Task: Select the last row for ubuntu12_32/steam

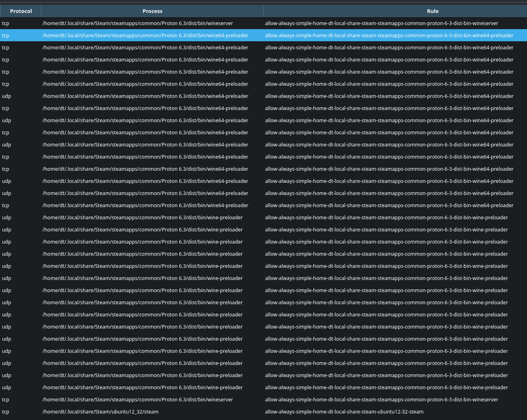Action: click(x=162, y=412)
